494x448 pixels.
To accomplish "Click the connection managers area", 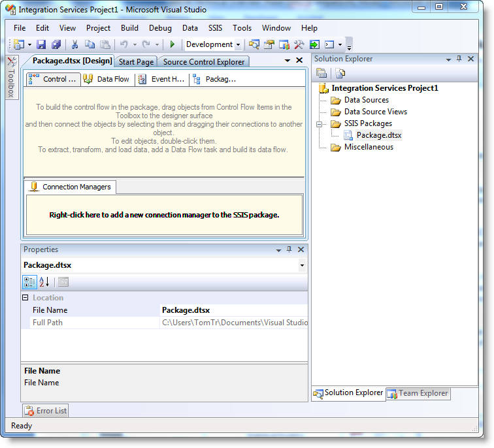I will 164,215.
